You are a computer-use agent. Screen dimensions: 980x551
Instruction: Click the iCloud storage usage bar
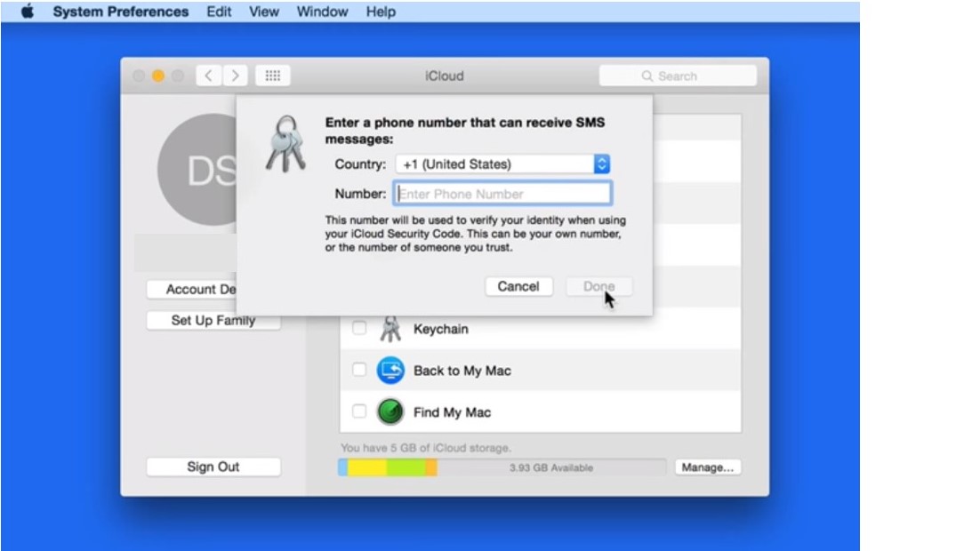tap(502, 467)
